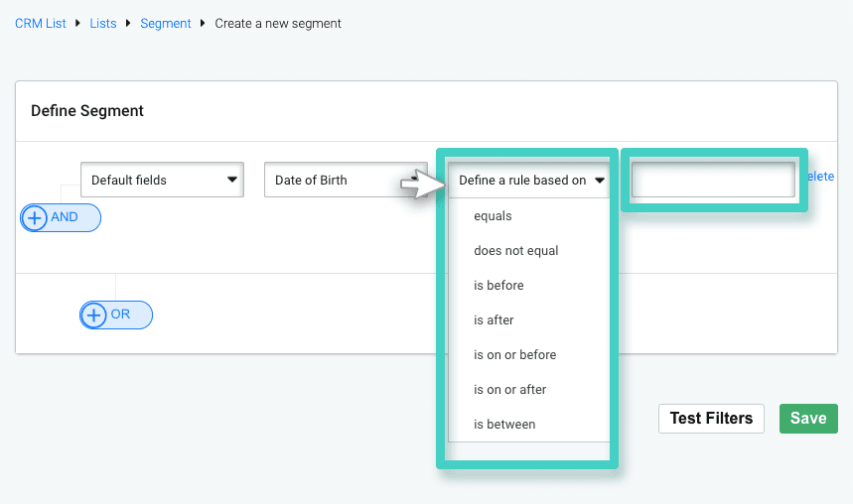Open the CRM List breadcrumb link
Viewport: 853px width, 504px height.
tap(41, 24)
